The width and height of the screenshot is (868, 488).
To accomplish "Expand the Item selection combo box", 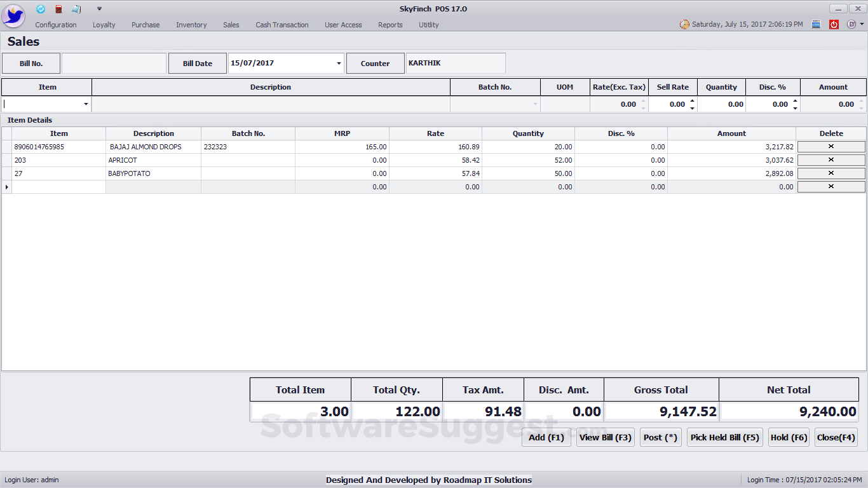I will tap(86, 104).
